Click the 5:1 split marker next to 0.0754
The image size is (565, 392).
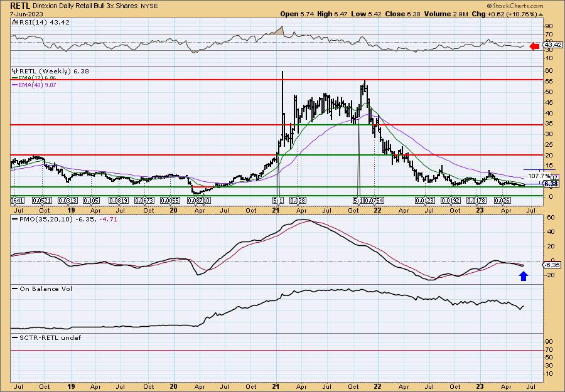click(358, 200)
